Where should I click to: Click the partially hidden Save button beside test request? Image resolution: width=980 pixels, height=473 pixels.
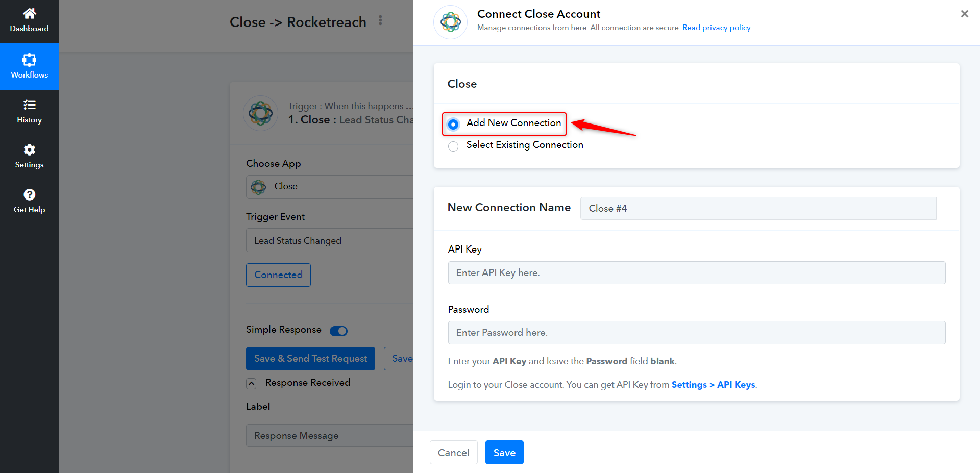(x=399, y=359)
